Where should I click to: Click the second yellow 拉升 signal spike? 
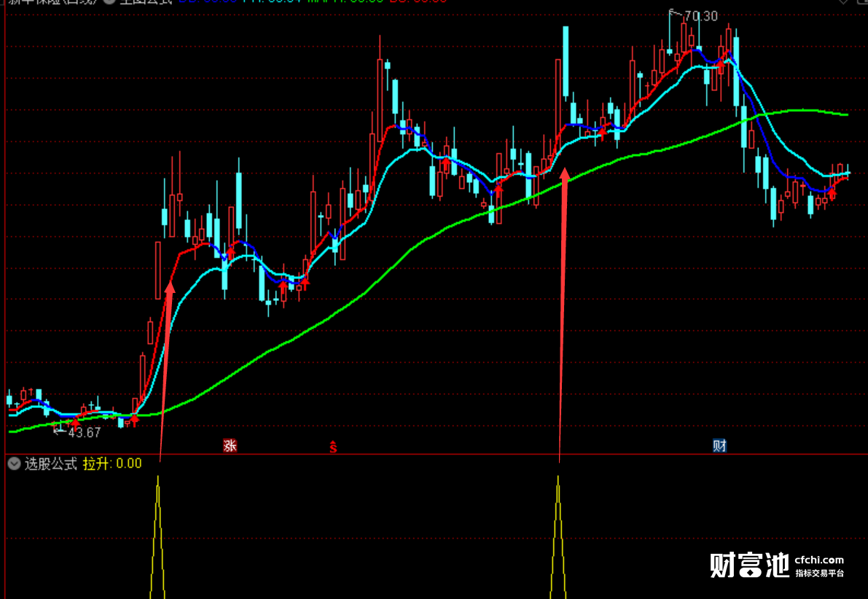(x=558, y=537)
